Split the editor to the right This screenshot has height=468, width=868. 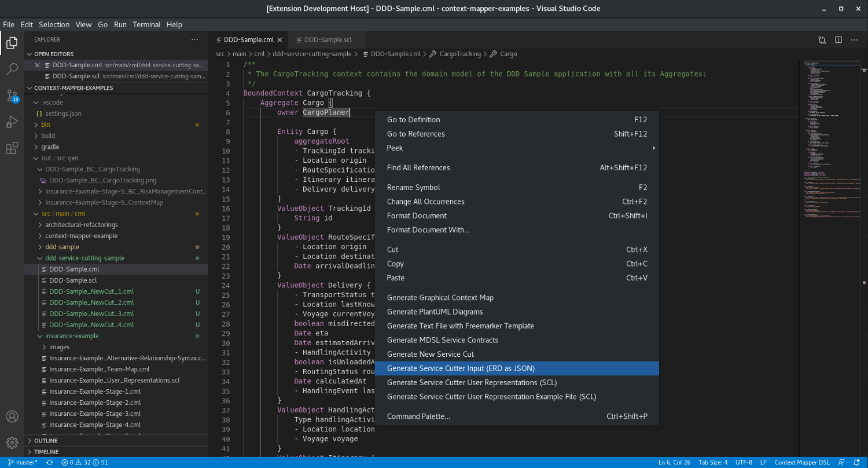tap(838, 40)
